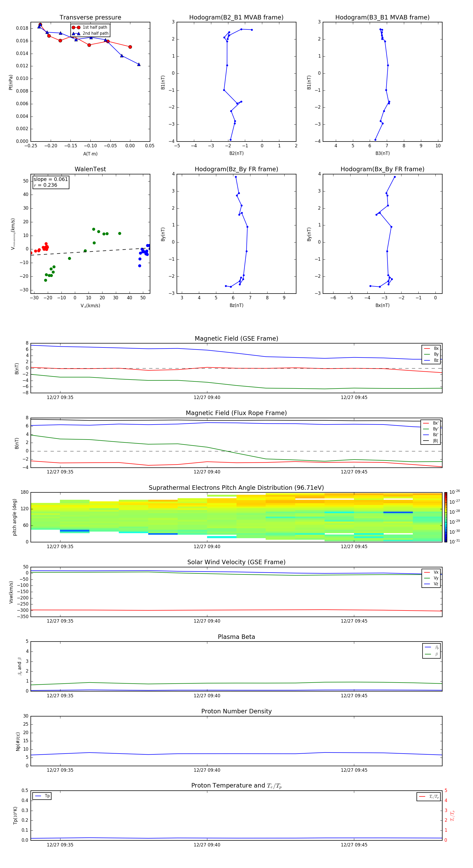Click the 'Bz(nT)' x-axis label
The height and width of the screenshot is (868, 473).
point(236,305)
